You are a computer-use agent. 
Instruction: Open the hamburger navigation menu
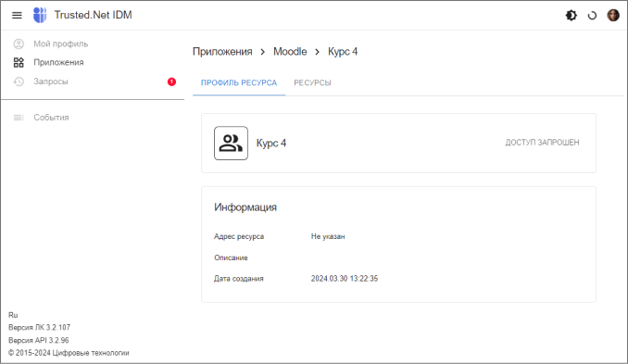[x=17, y=15]
